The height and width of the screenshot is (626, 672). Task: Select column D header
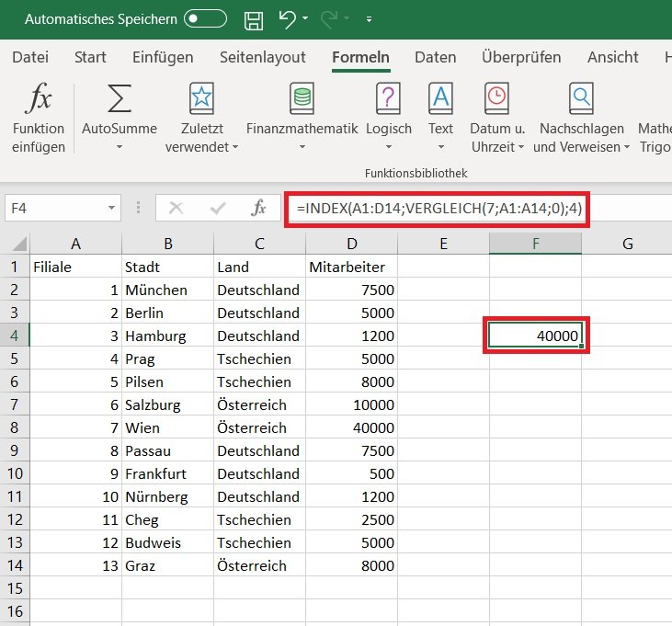(351, 244)
